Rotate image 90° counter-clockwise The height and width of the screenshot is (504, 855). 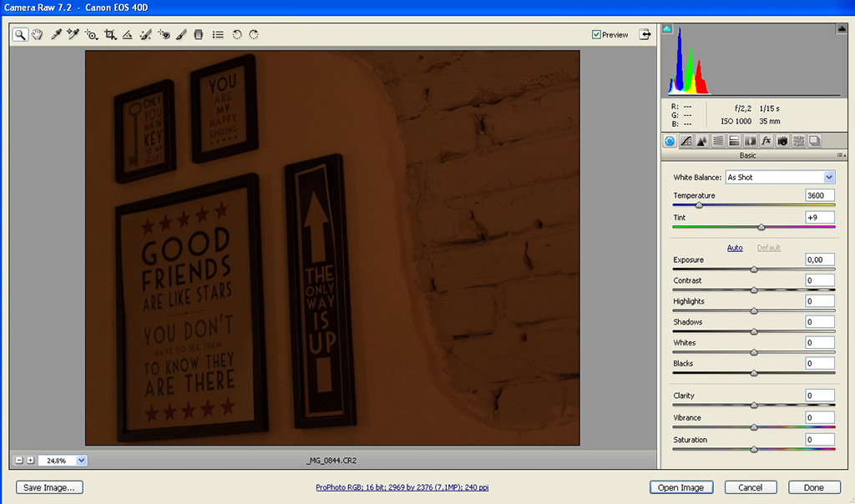(236, 35)
